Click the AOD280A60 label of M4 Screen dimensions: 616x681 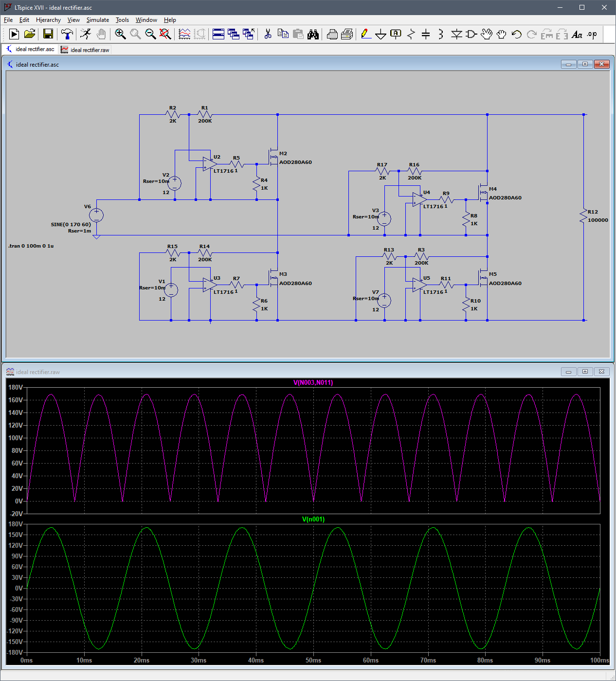(505, 198)
